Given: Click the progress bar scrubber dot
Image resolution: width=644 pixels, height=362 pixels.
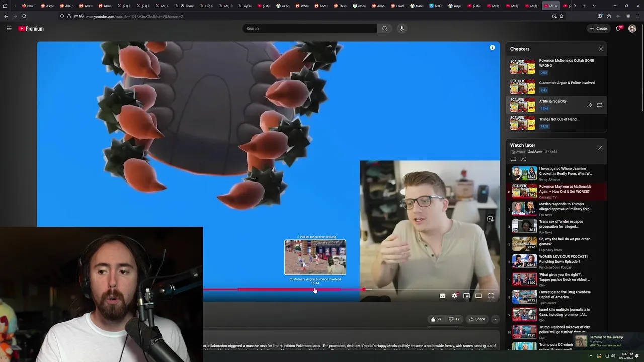Looking at the screenshot, I should pyautogui.click(x=364, y=290).
